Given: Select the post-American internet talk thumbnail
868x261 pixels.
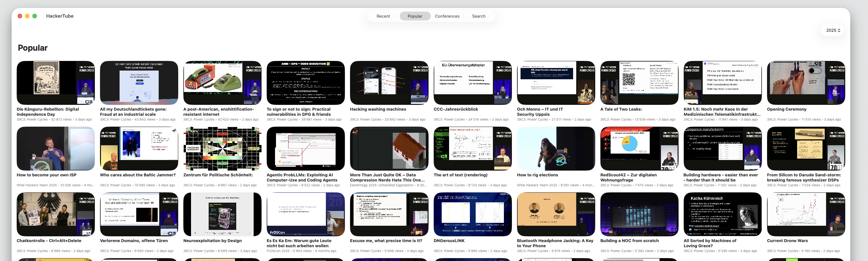Looking at the screenshot, I should tap(222, 83).
